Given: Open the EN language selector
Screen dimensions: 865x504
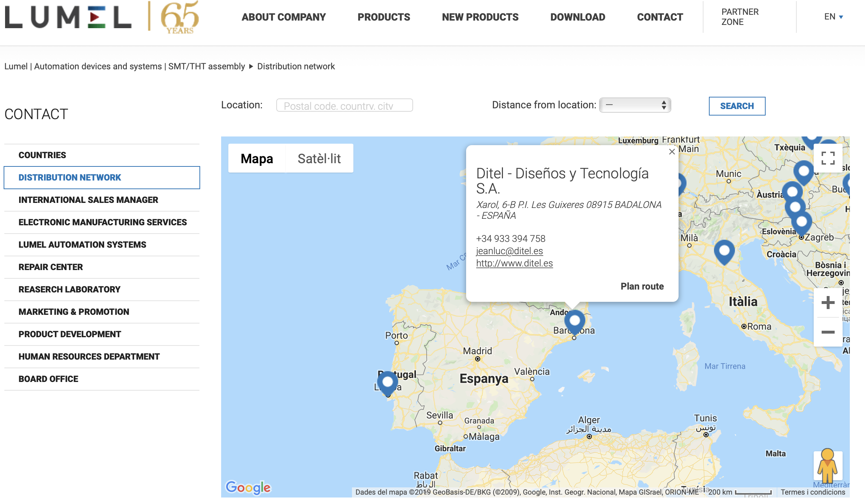Looking at the screenshot, I should point(833,17).
